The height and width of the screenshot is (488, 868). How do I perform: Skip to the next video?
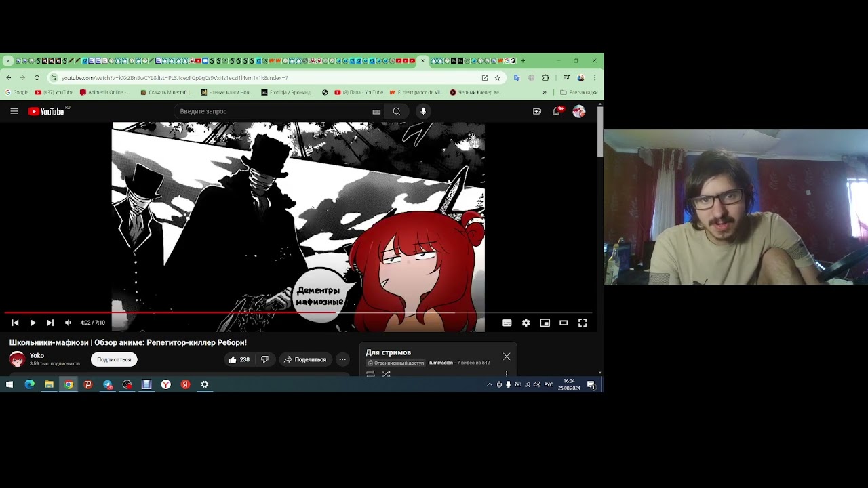click(50, 323)
